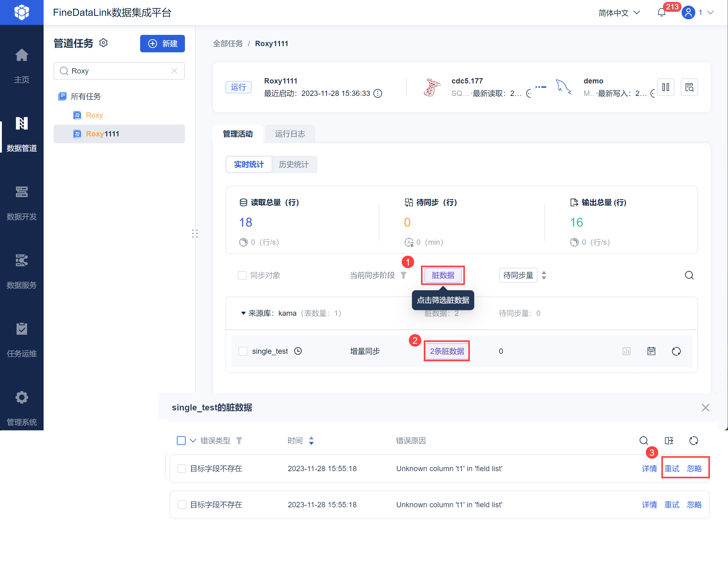Open the 待同步量 sort dropdown

[x=518, y=275]
